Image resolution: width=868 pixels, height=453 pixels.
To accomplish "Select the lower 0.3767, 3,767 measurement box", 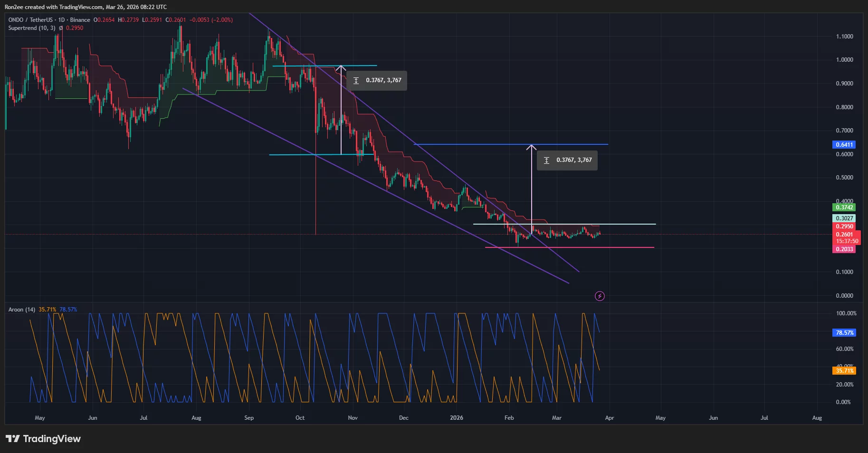I will (567, 160).
